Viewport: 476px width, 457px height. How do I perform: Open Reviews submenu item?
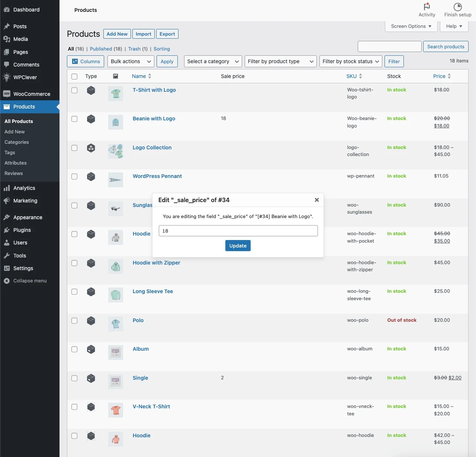14,173
